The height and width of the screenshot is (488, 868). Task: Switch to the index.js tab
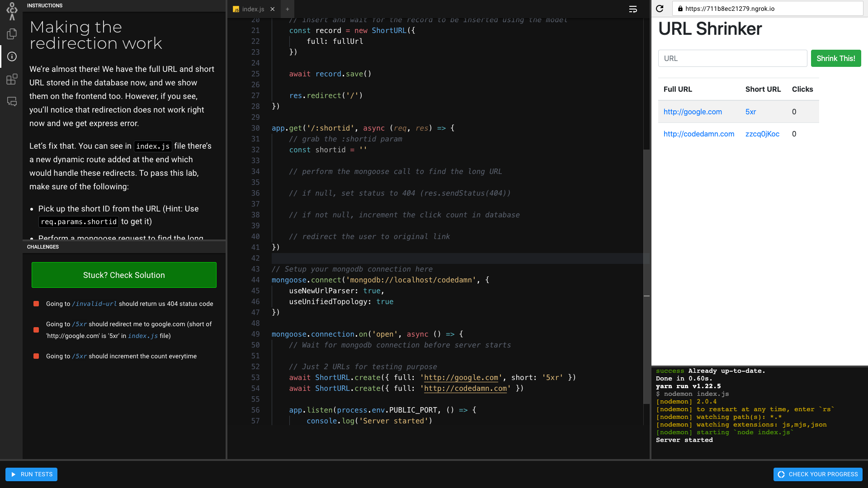pos(252,9)
